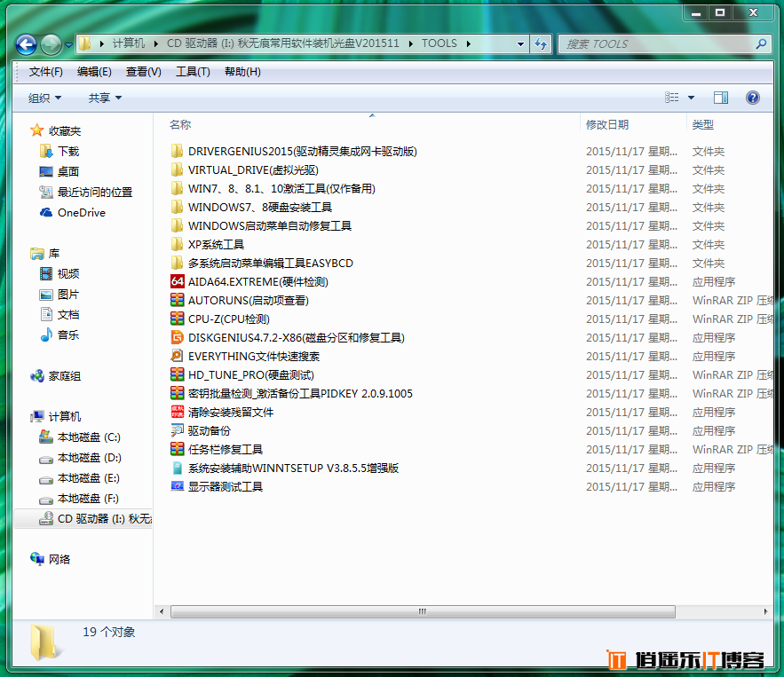Select the 驱动备份 application icon

(x=177, y=430)
